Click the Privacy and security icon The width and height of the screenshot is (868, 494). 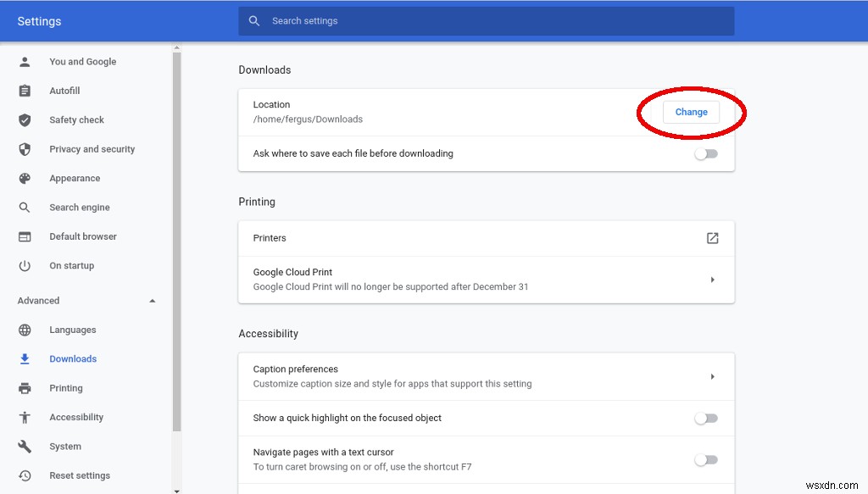[x=25, y=149]
